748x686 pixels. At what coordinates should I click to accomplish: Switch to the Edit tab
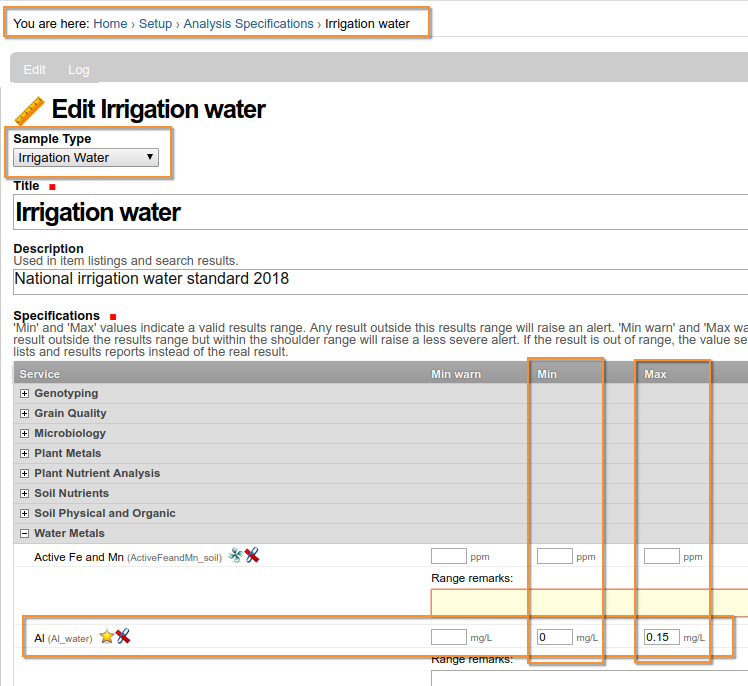[x=35, y=69]
